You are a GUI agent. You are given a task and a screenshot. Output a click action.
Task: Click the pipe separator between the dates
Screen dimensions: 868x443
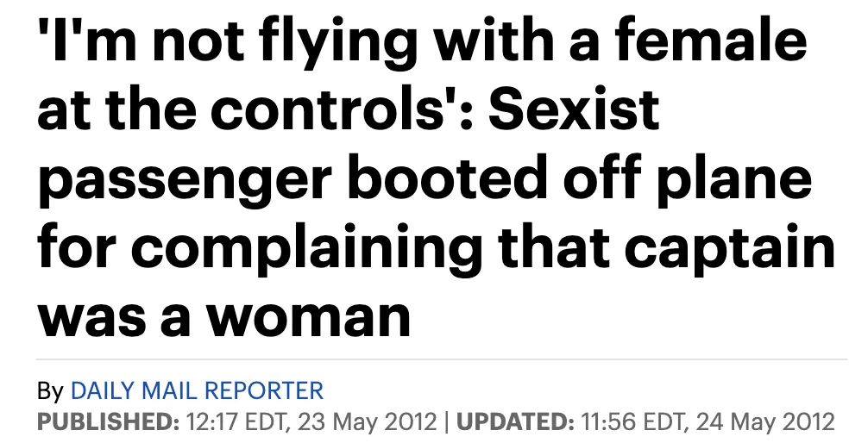tap(445, 421)
